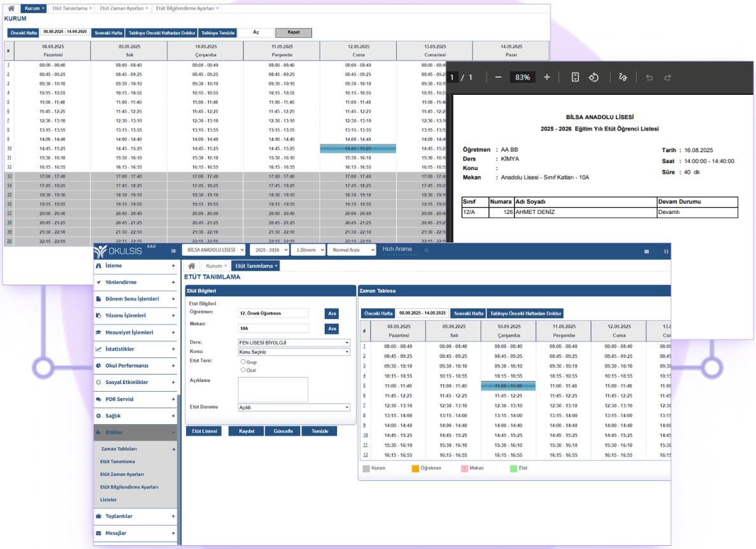Viewport: 756px width, 549px height.
Task: Go to home icon tab above Etüt Tanımlama
Action: pos(192,266)
